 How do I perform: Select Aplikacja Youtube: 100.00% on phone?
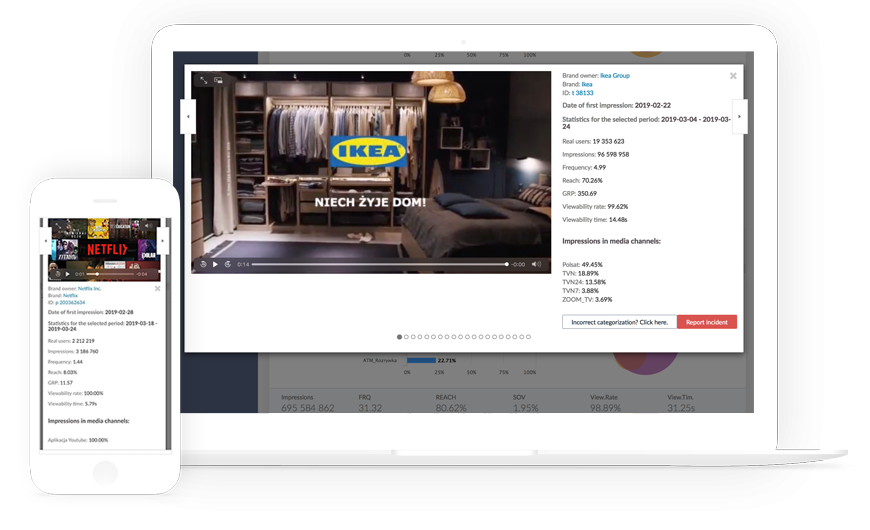click(78, 440)
